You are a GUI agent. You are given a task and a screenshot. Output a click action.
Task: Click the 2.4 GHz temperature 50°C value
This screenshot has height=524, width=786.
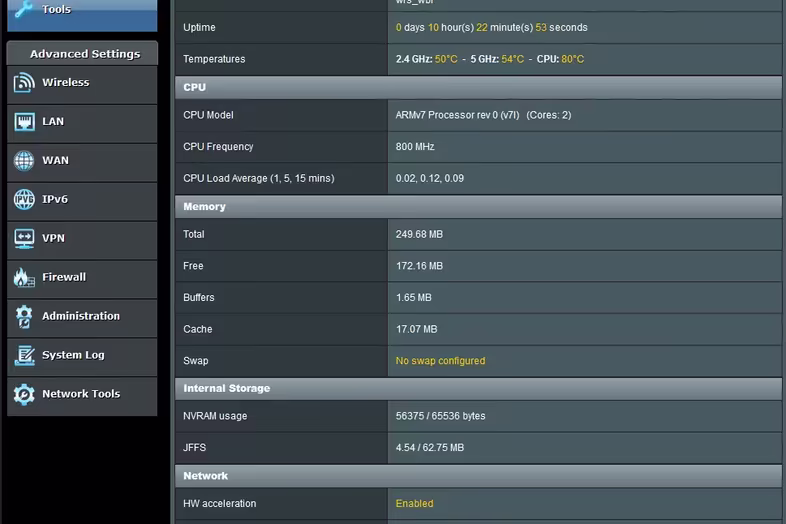(446, 59)
